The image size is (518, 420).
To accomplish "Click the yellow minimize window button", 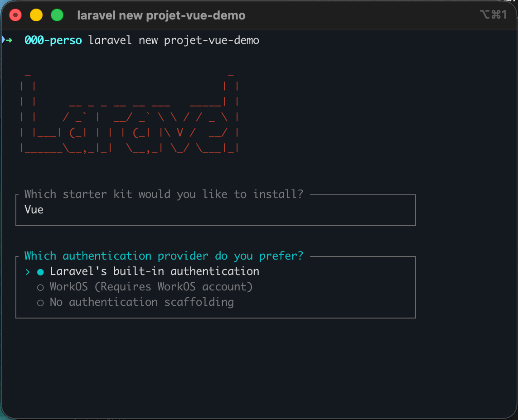I will click(36, 15).
